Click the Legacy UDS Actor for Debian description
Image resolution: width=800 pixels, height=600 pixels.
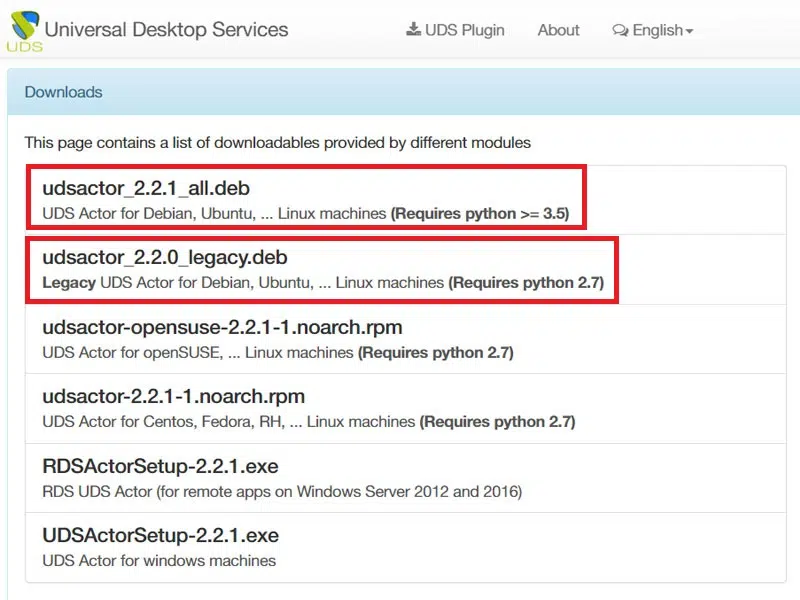[x=323, y=283]
